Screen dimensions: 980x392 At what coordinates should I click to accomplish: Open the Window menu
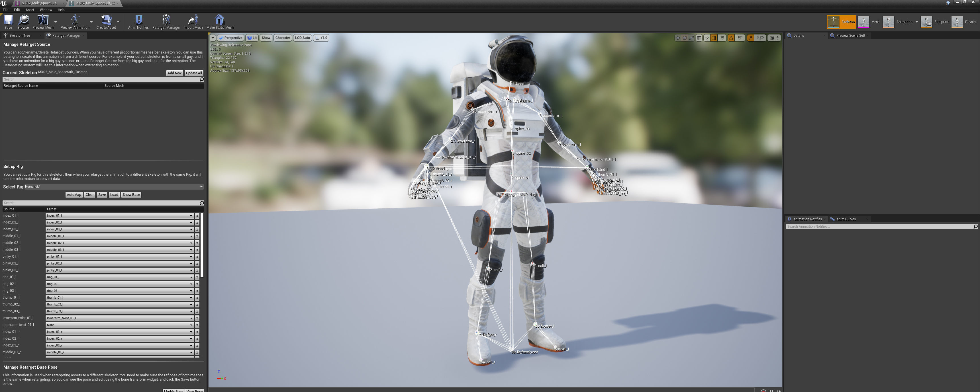pos(46,10)
